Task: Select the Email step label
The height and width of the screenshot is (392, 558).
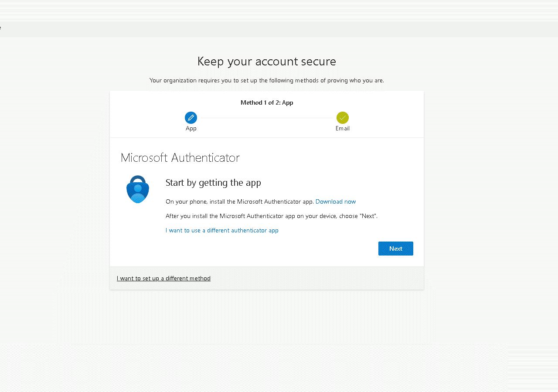Action: pyautogui.click(x=343, y=129)
